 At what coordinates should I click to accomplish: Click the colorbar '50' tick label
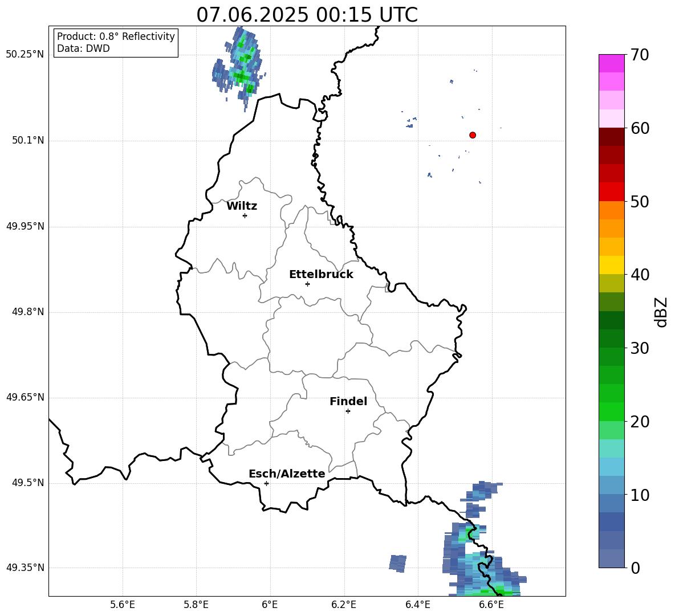(640, 201)
